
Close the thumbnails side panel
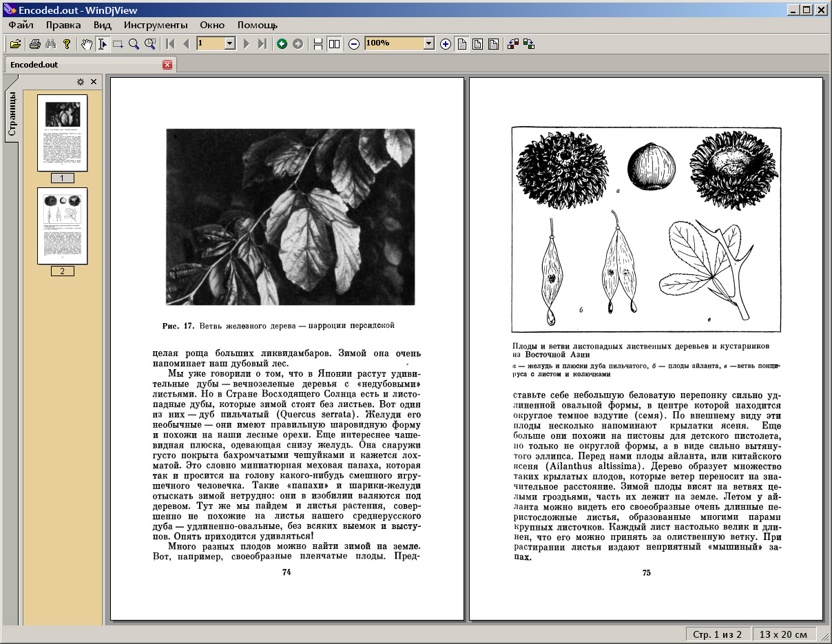(94, 82)
